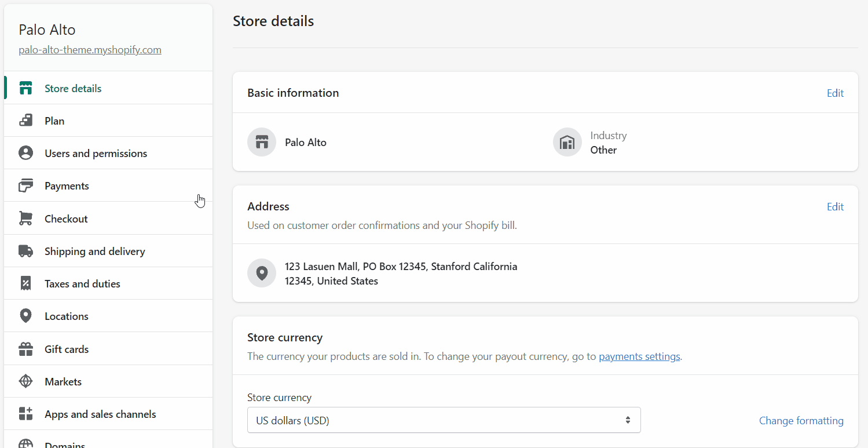Open the Domains settings item
Image resolution: width=868 pixels, height=448 pixels.
(x=65, y=444)
